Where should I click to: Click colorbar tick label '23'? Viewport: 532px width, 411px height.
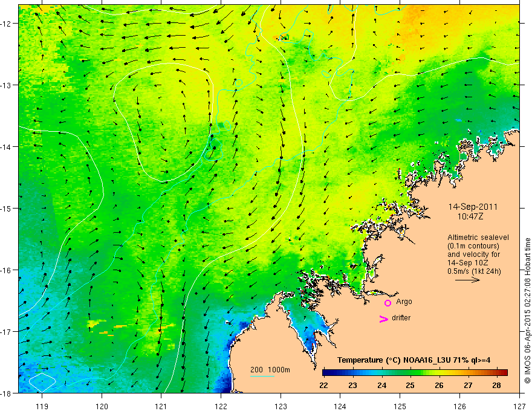pos(353,385)
